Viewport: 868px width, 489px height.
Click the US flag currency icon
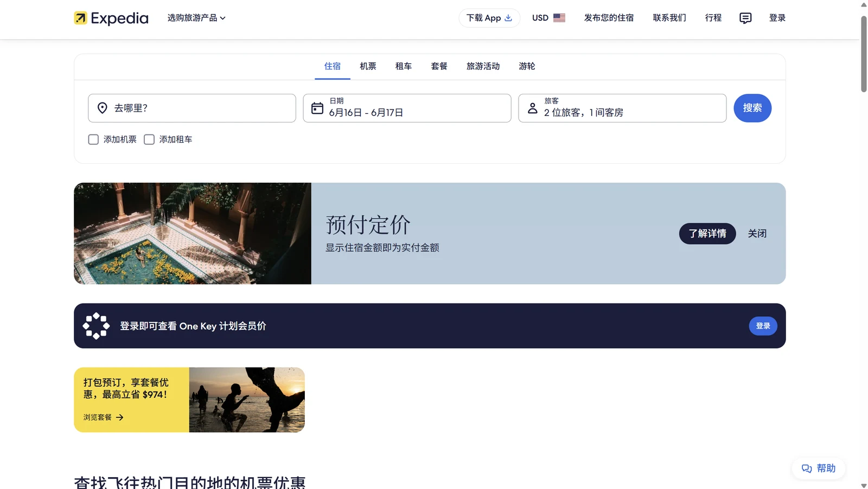559,18
